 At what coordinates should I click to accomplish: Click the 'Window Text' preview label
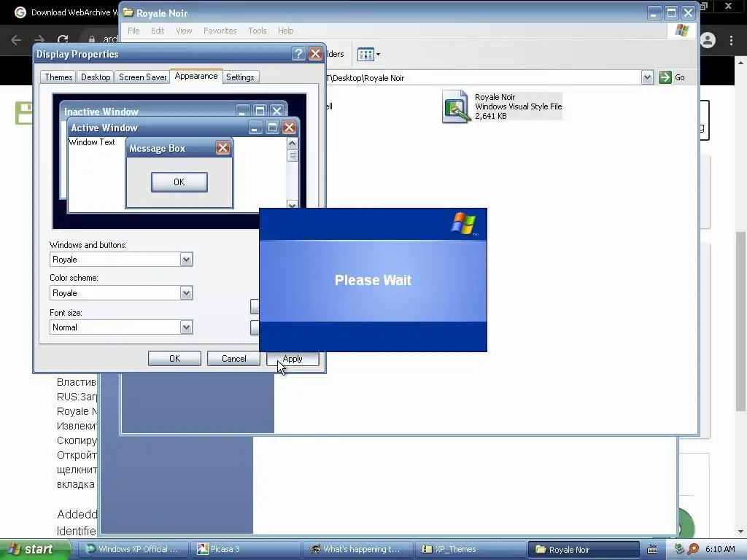92,142
